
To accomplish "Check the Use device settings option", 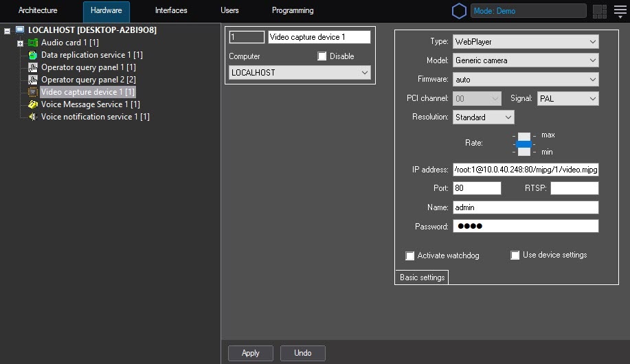I will (515, 255).
